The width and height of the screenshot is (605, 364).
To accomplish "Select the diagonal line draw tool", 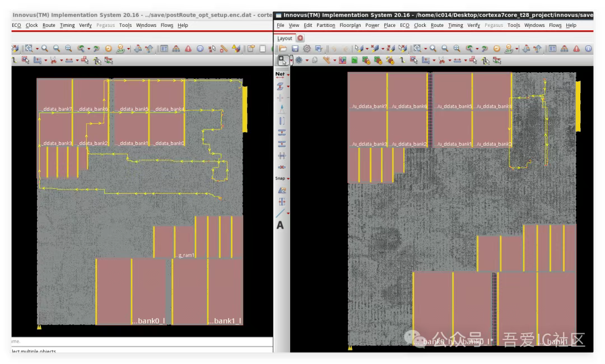I will [x=281, y=213].
